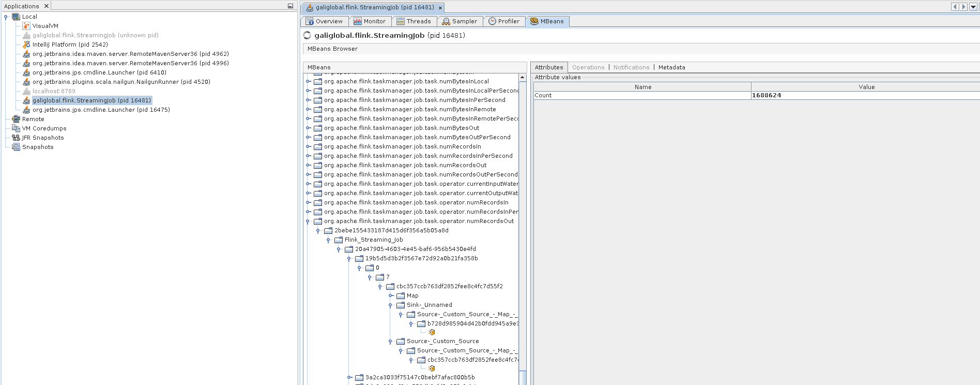Expand the task.numRecordsIn MBean node
Image resolution: width=980 pixels, height=385 pixels.
[x=308, y=146]
